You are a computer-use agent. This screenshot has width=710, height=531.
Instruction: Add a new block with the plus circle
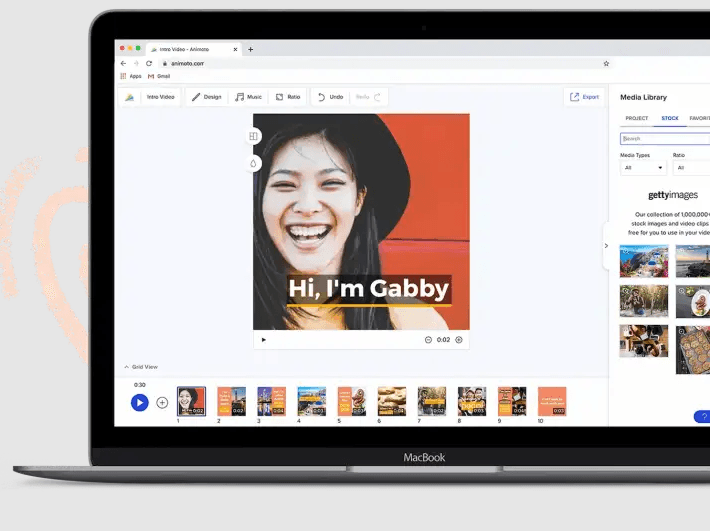tap(162, 402)
